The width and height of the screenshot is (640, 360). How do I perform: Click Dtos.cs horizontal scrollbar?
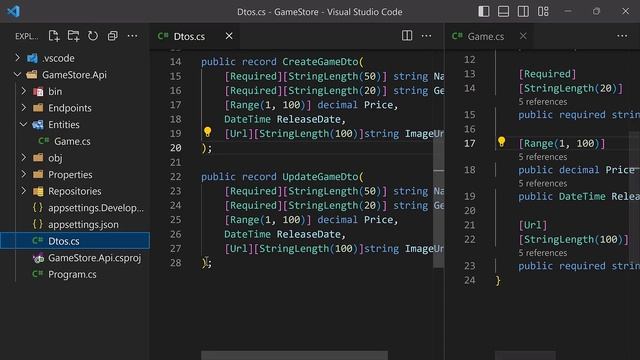pos(294,355)
